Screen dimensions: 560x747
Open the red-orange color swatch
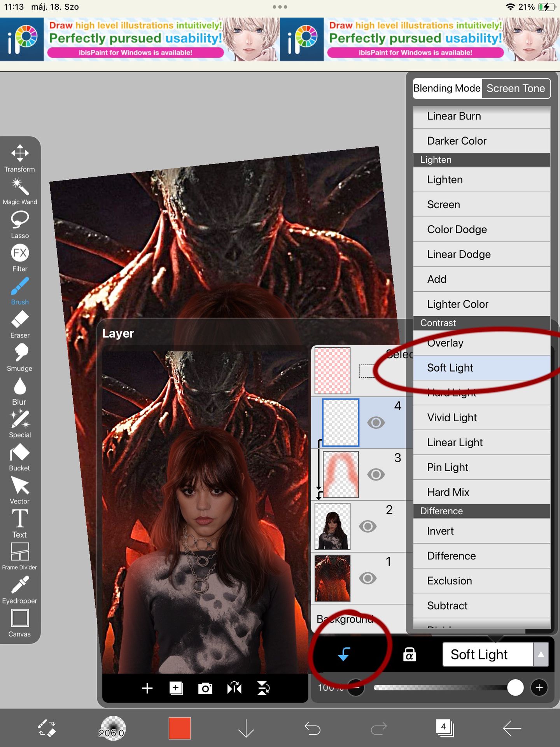[x=180, y=728]
